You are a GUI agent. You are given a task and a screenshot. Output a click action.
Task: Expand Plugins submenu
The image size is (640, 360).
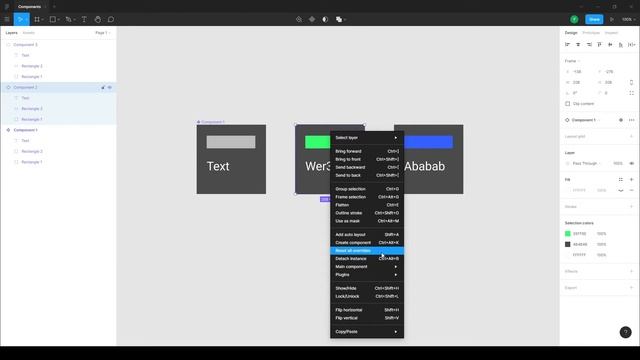point(367,275)
